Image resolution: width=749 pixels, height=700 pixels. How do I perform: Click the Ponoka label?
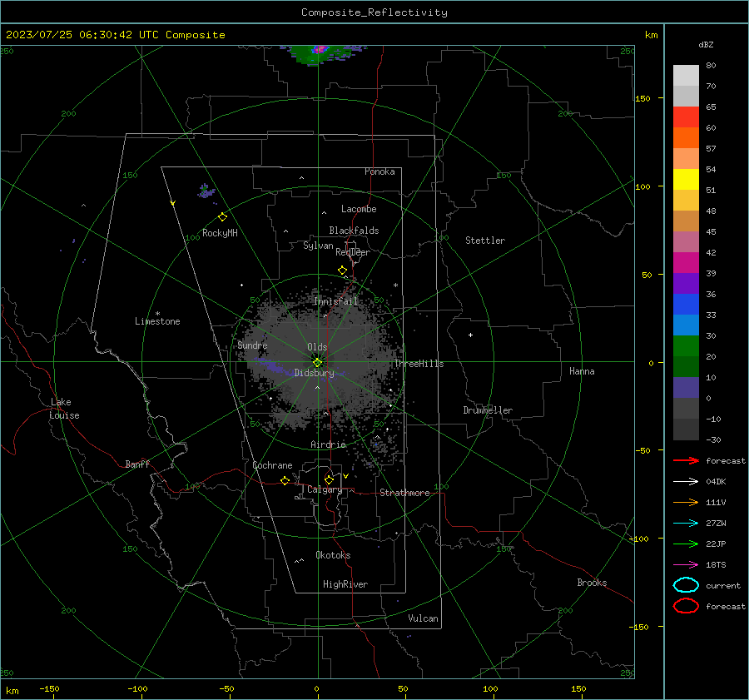pos(379,171)
